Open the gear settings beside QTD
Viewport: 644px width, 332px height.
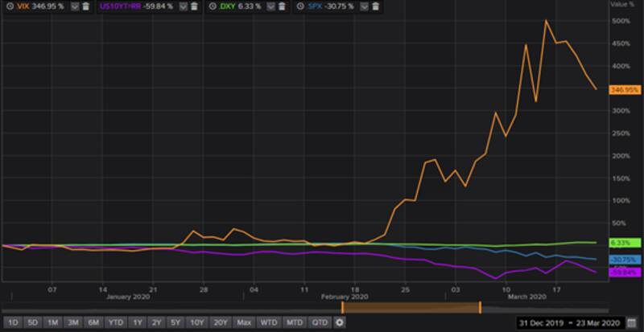[x=340, y=322]
